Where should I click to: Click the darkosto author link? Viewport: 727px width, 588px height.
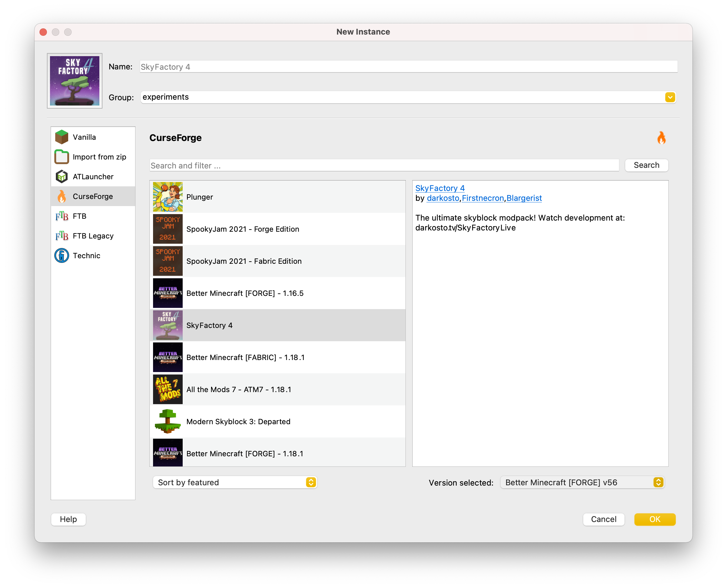click(442, 198)
